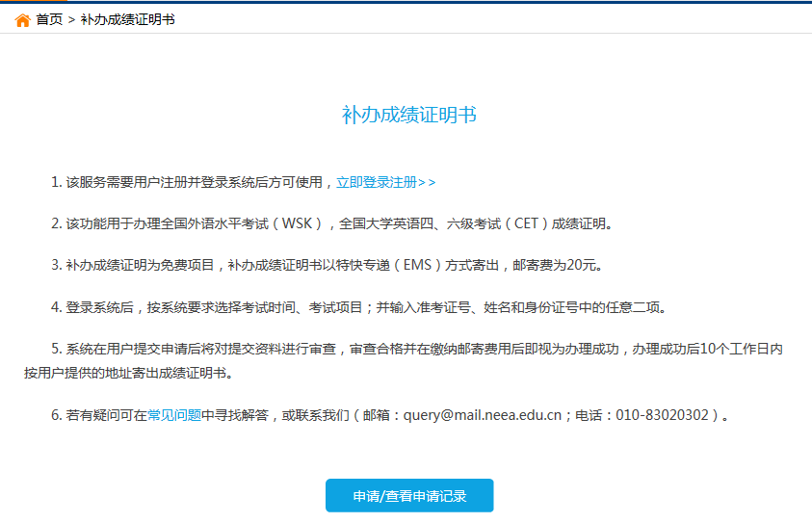The width and height of the screenshot is (812, 523).
Task: Click item 4 text about 准考证号、姓名和身份证号
Action: 358,307
